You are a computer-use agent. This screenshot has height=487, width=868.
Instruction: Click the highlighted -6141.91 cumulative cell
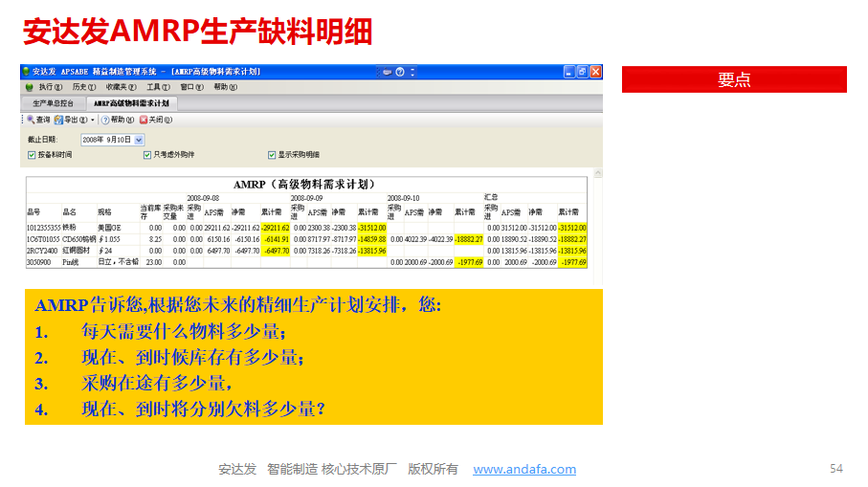tap(275, 239)
